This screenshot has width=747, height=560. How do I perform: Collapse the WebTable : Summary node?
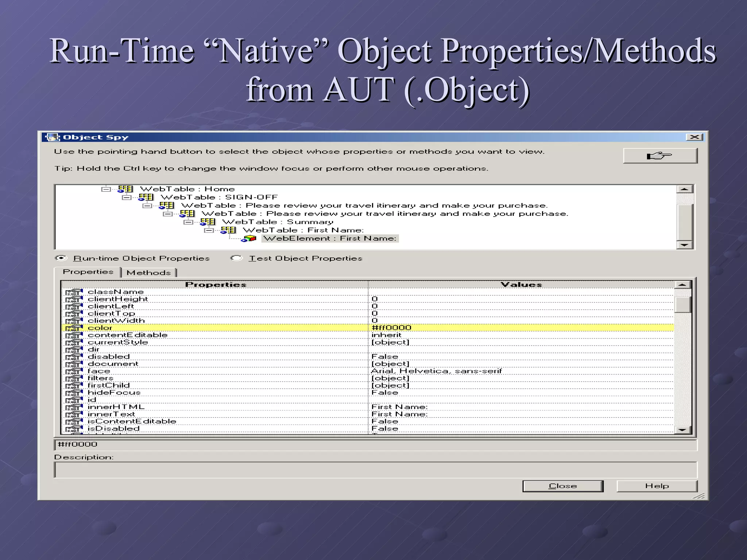pos(188,222)
